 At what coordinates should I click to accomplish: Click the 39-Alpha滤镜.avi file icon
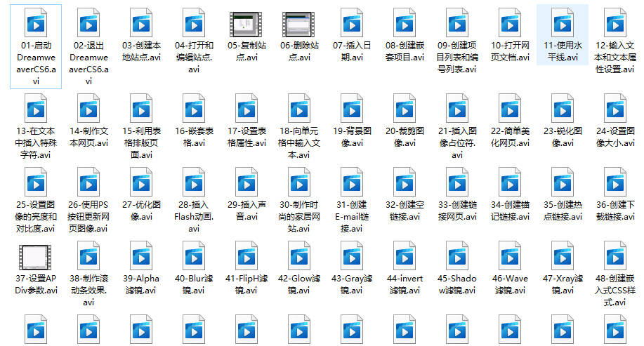click(x=141, y=256)
